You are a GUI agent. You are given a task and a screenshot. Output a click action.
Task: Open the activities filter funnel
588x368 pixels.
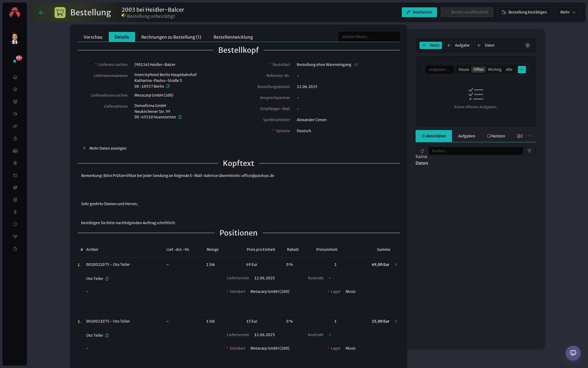[530, 151]
